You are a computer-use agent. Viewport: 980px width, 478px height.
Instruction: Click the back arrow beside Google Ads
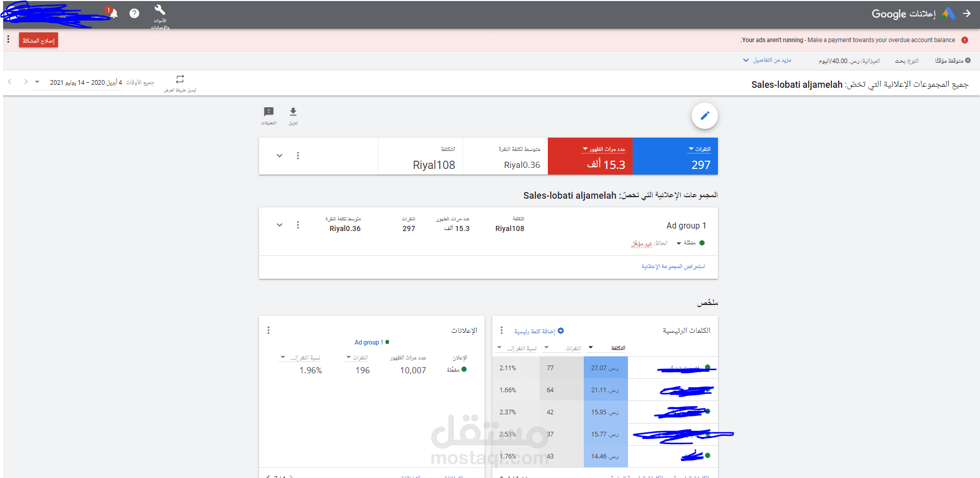tap(967, 13)
